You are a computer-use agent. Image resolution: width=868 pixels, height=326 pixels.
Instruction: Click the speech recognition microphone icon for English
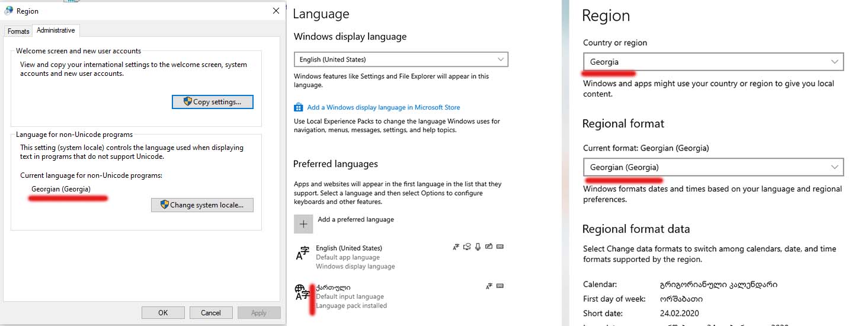(x=478, y=247)
